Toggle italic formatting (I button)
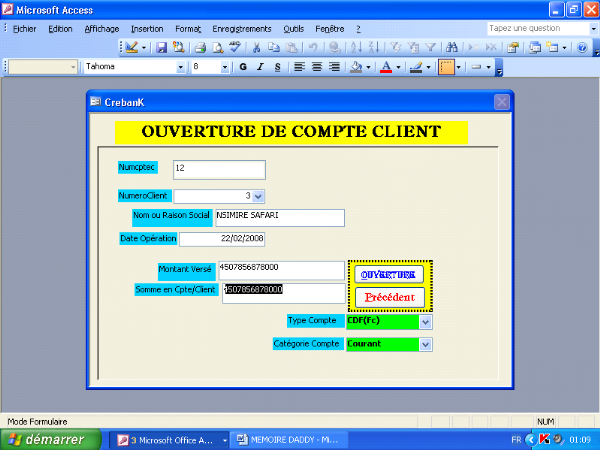This screenshot has width=600, height=450. click(x=260, y=67)
